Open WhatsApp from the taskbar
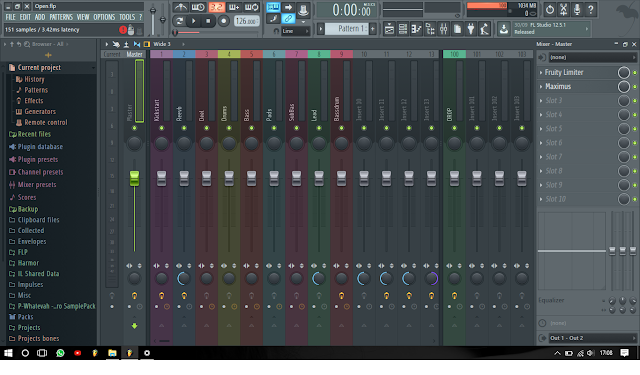The width and height of the screenshot is (640, 375). point(60,353)
